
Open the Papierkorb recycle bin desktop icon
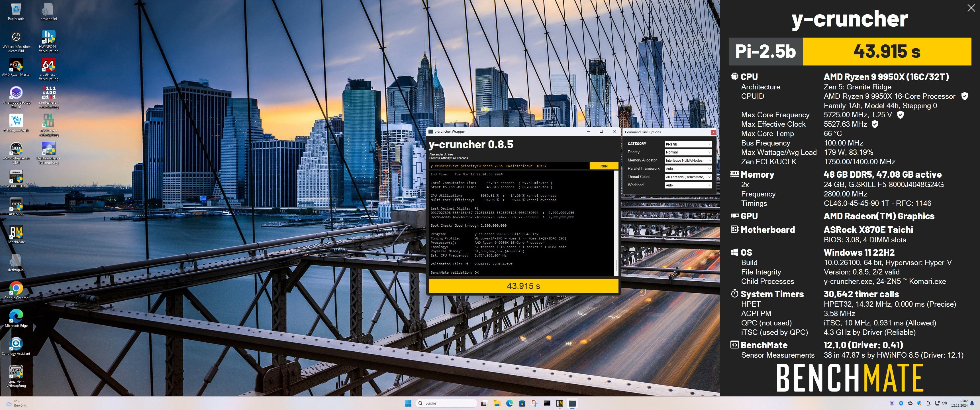point(16,11)
